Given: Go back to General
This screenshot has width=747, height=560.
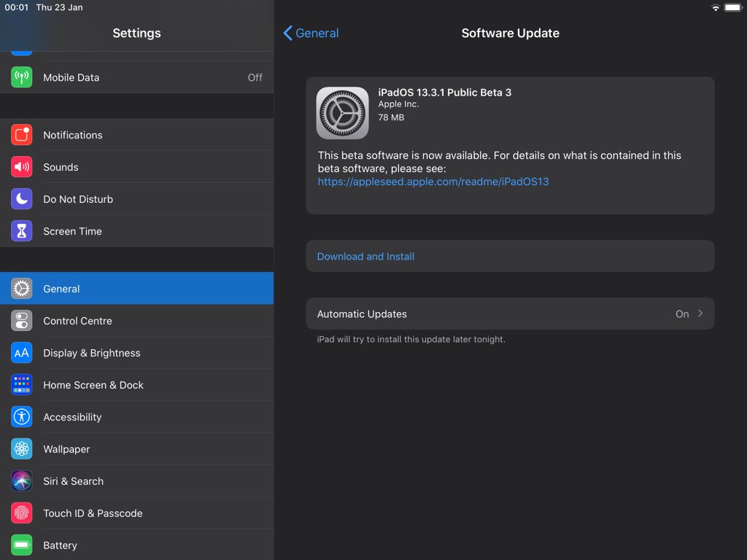Looking at the screenshot, I should 311,33.
